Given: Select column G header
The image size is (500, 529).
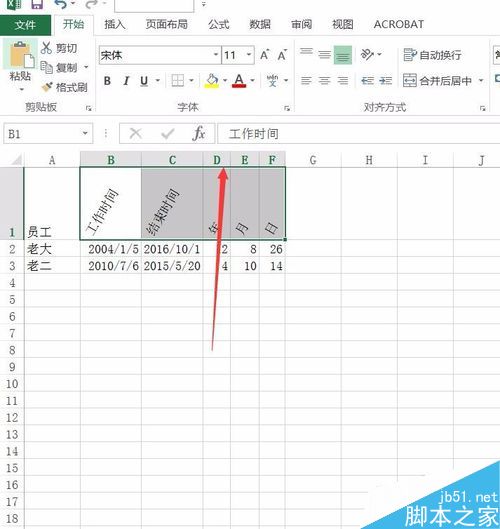Looking at the screenshot, I should point(313,160).
